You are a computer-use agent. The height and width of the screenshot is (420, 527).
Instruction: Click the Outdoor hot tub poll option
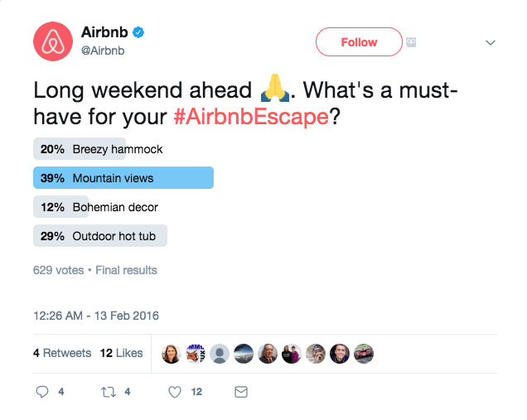click(x=100, y=236)
